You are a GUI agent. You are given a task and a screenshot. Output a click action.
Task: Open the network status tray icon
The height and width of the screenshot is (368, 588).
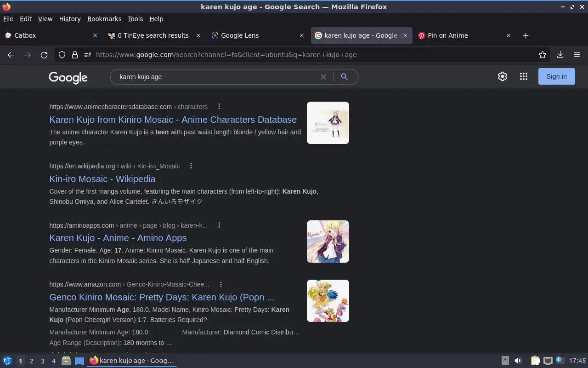coord(548,361)
